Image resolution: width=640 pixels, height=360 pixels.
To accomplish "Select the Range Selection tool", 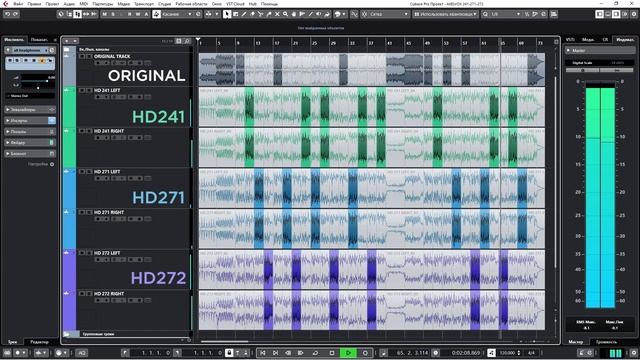I will 236,14.
